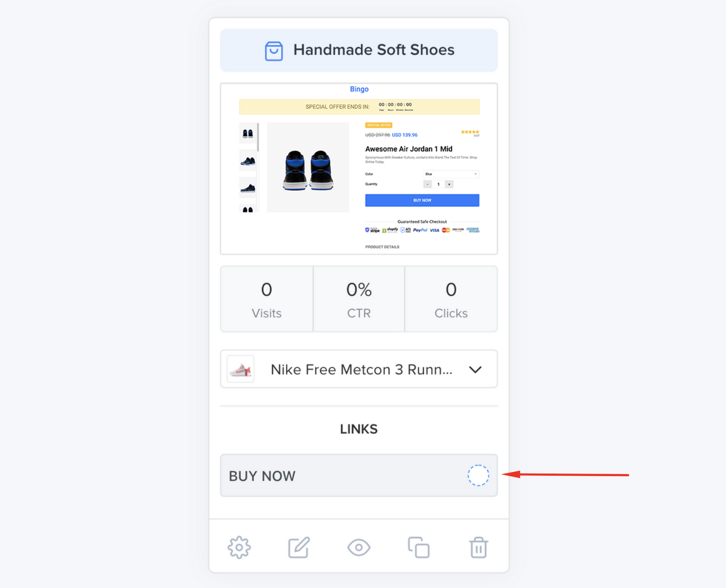Image resolution: width=726 pixels, height=588 pixels.
Task: Click the shopping bag icon
Action: pos(274,51)
